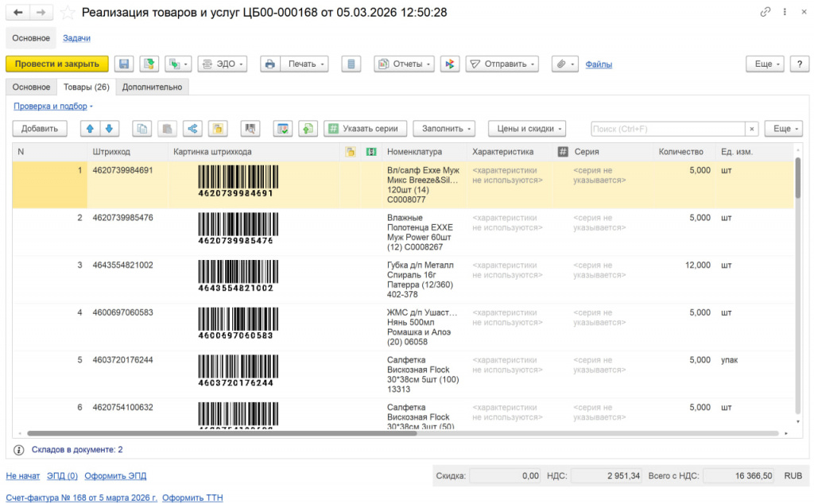
Task: Open the paperclip attachments dropdown
Action: coord(564,64)
